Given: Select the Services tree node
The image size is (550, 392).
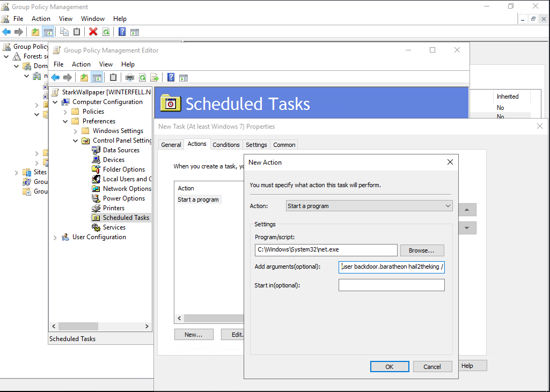Looking at the screenshot, I should (114, 227).
